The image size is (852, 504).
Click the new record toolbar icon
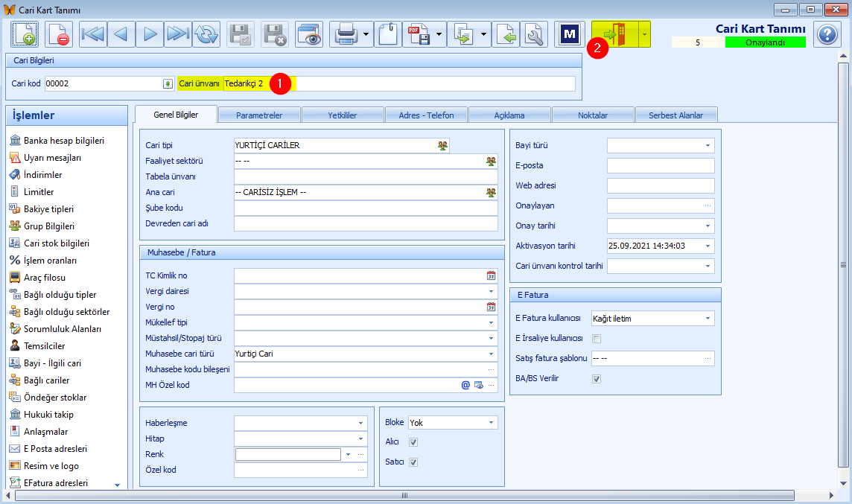click(x=25, y=34)
